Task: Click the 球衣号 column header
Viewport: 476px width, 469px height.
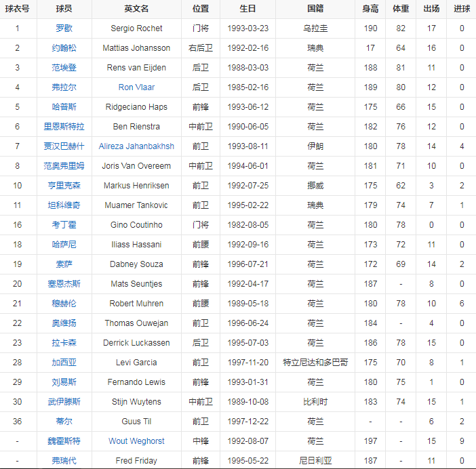Action: (18, 9)
